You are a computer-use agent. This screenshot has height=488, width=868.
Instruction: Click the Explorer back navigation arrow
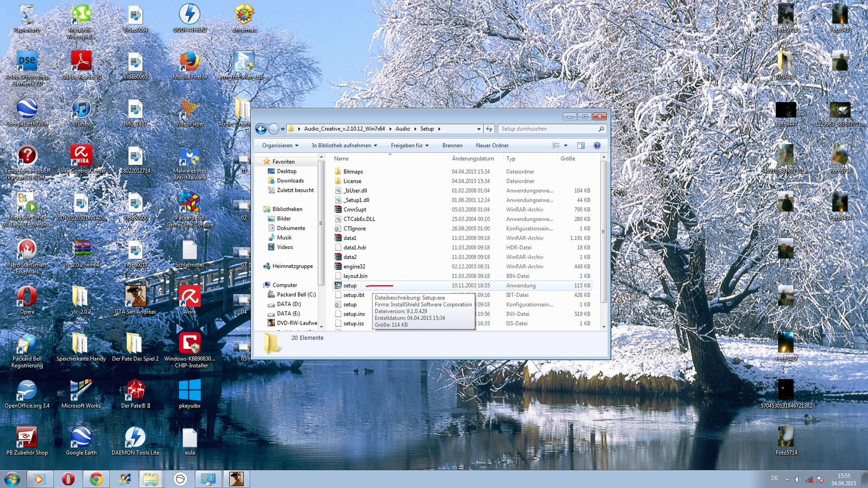pyautogui.click(x=261, y=129)
